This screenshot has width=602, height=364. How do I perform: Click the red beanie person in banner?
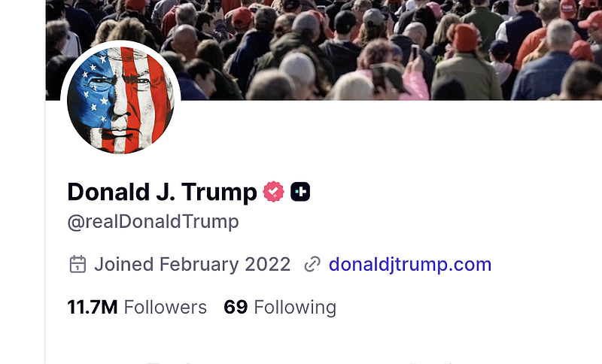465,38
